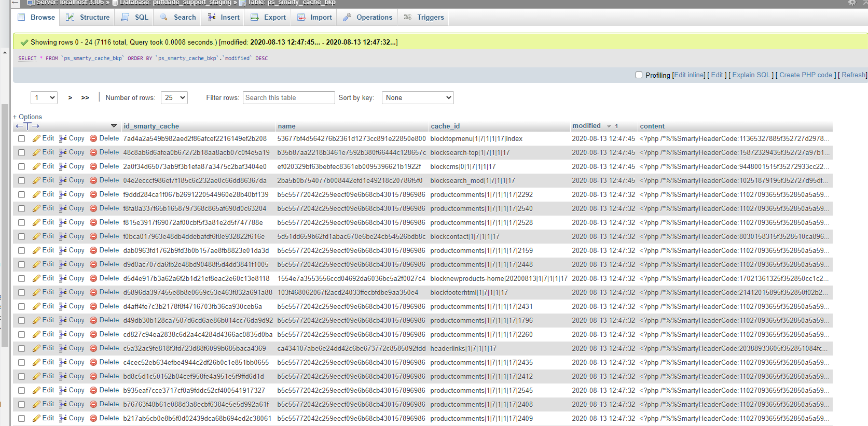Open the column arrow dropdown beside id_smarty_cache

tap(114, 126)
